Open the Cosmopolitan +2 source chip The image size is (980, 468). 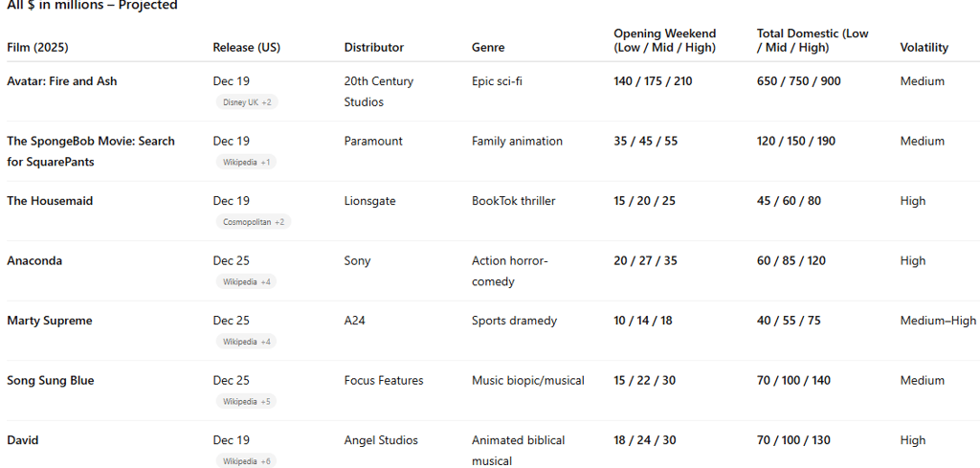coord(252,222)
